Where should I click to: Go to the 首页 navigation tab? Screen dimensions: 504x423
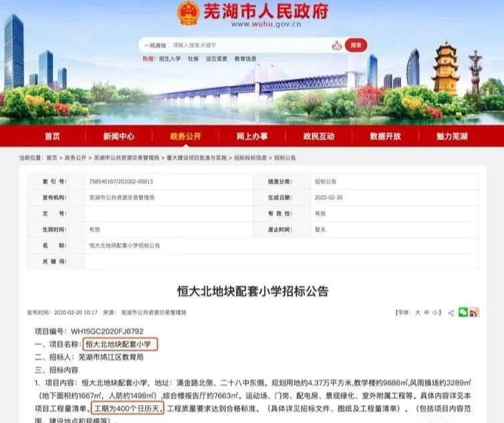[53, 136]
